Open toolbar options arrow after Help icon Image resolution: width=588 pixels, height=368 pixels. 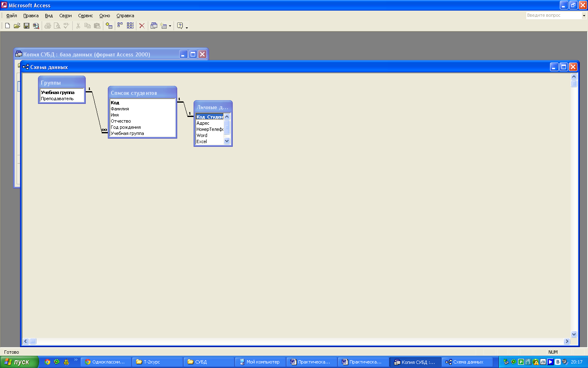187,27
